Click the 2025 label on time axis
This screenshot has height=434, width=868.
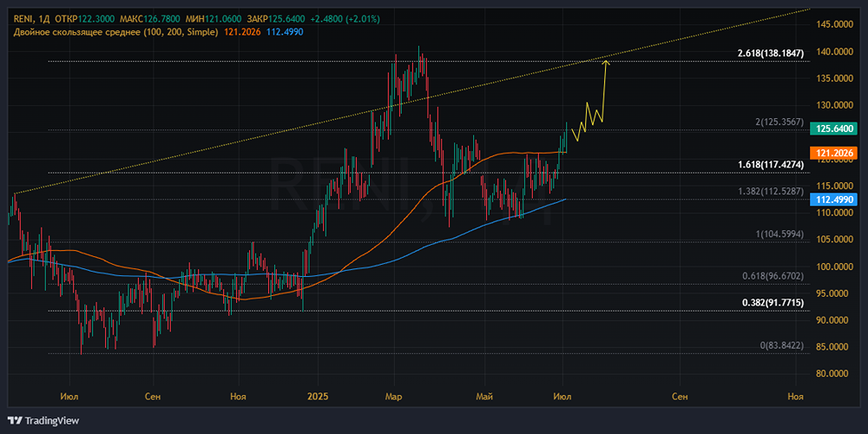pyautogui.click(x=319, y=397)
